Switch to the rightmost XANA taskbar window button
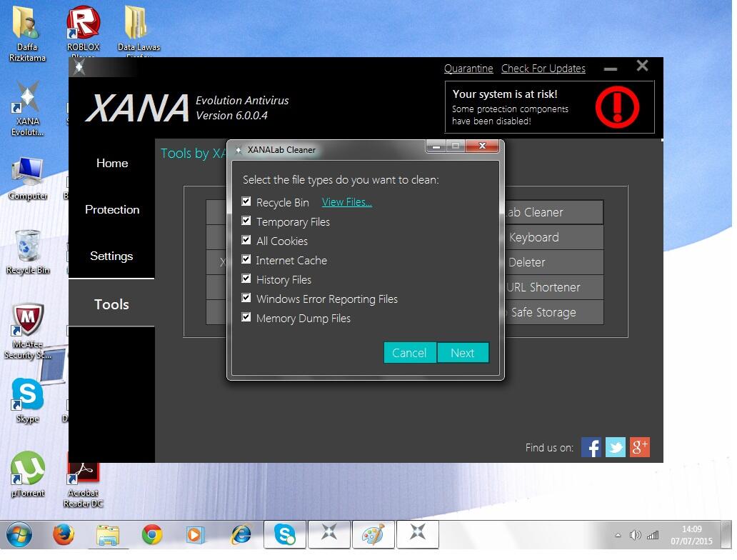 (417, 534)
